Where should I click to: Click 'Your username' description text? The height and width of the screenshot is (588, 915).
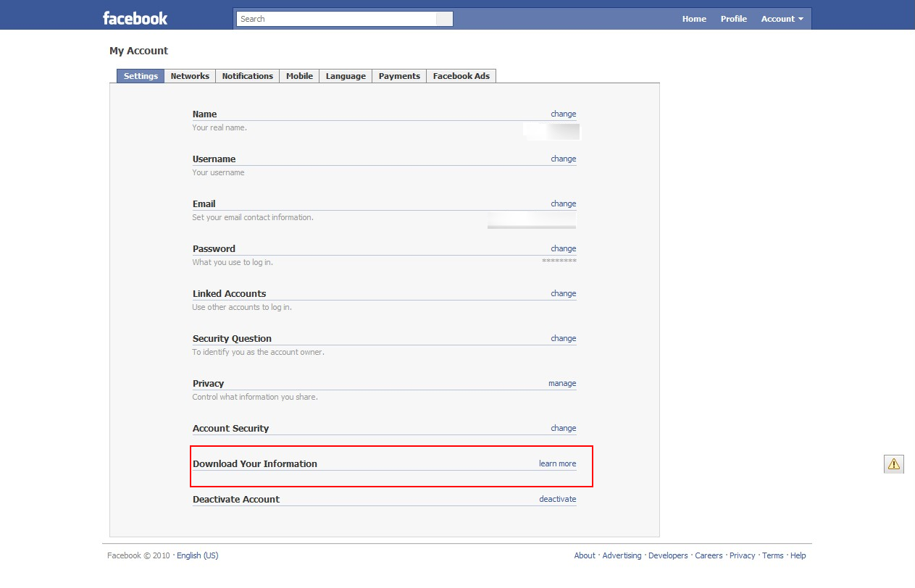218,172
